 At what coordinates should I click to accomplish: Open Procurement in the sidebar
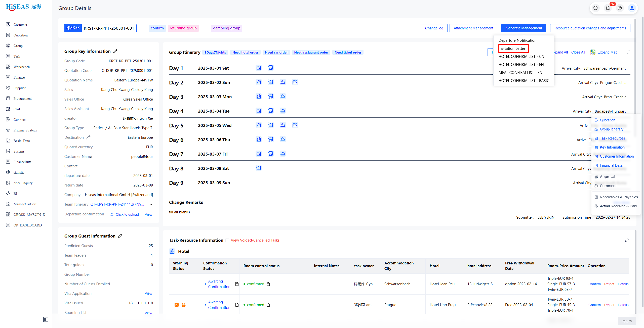[23, 99]
